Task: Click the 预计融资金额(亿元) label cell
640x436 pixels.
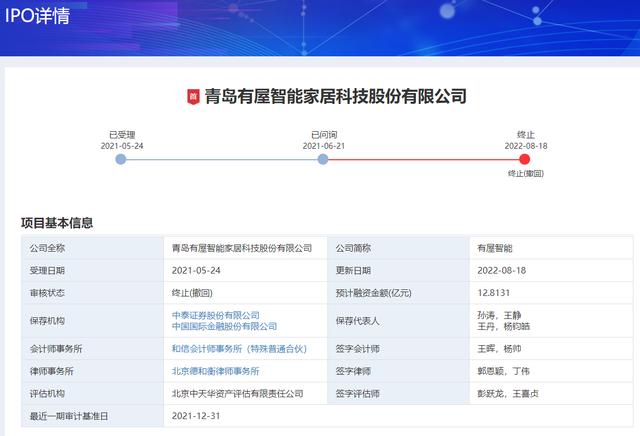Action: 398,293
